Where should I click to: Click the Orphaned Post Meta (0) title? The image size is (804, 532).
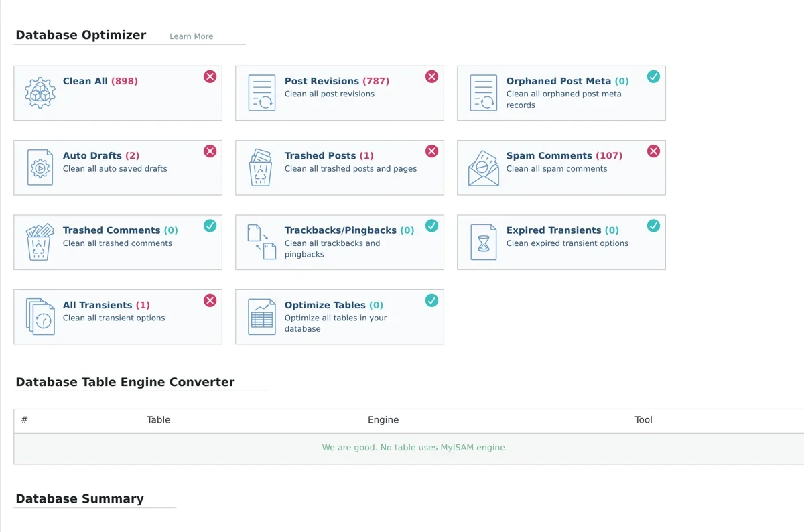pyautogui.click(x=567, y=81)
